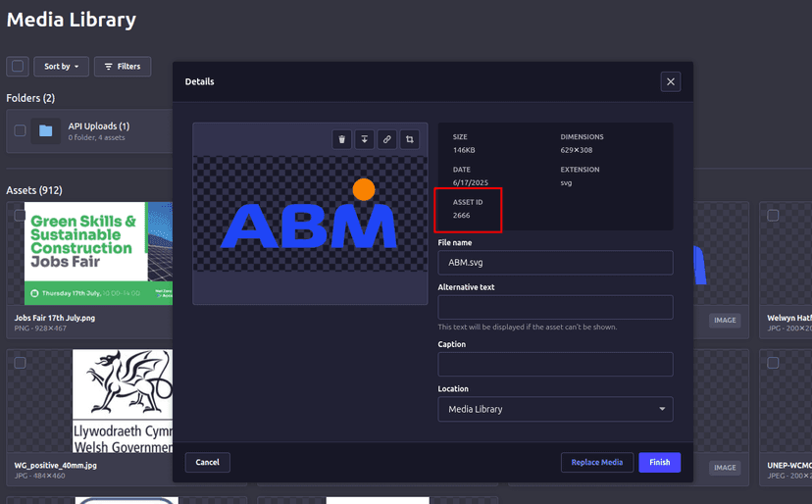Open the Sort by dropdown
This screenshot has height=504, width=812.
click(61, 67)
